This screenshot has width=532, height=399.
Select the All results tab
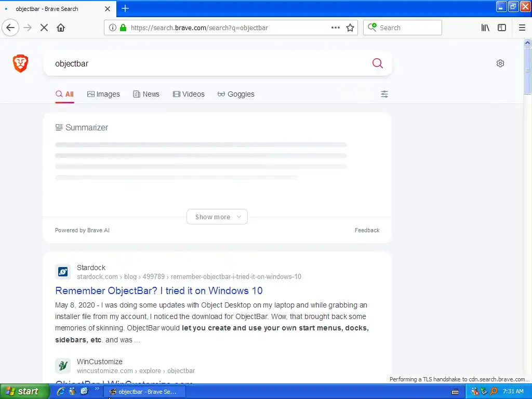click(x=64, y=94)
